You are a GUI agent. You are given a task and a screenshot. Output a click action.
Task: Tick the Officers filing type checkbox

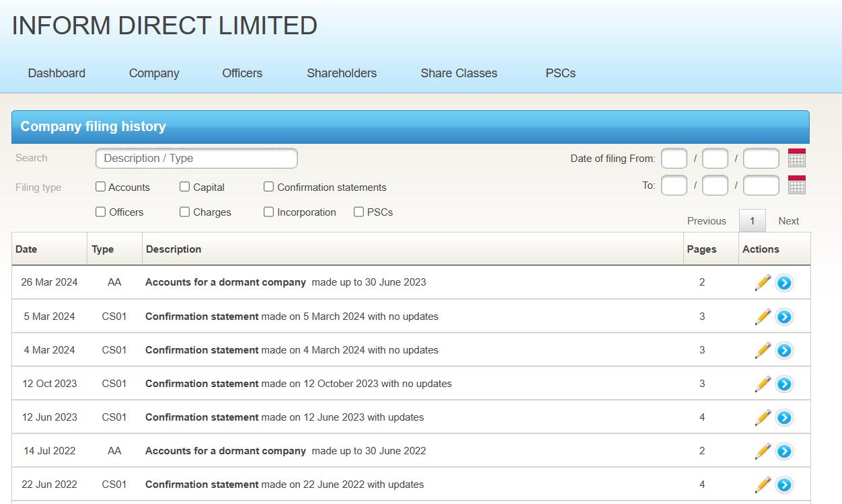point(101,212)
